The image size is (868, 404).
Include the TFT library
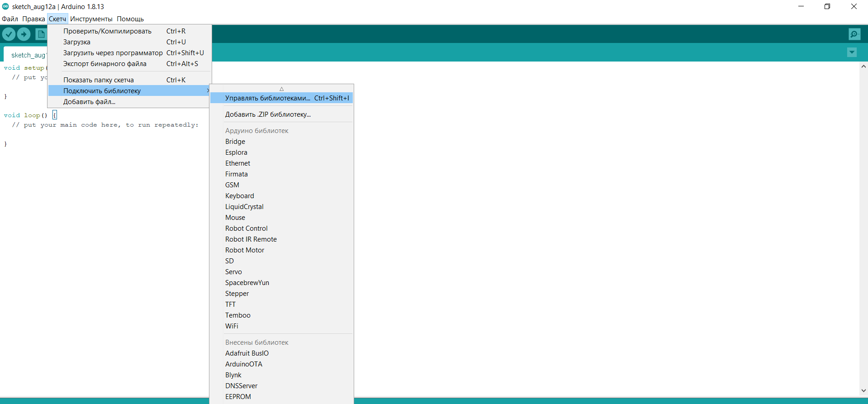(x=281, y=304)
